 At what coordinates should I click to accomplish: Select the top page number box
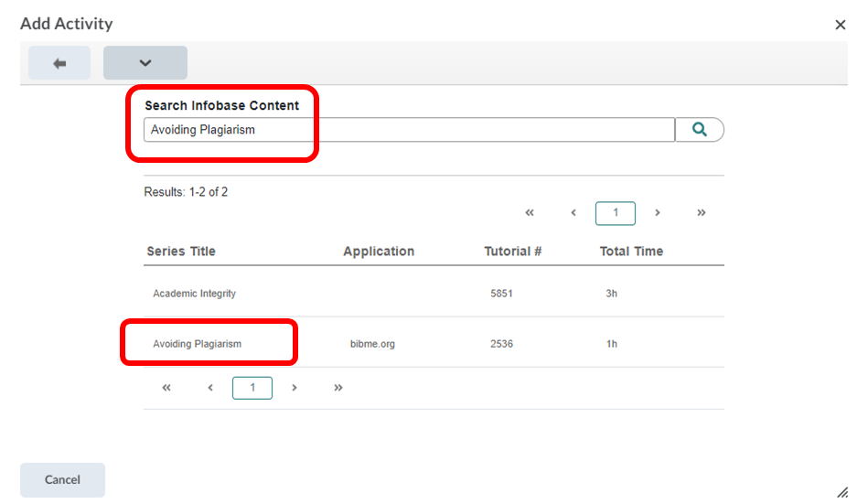(x=615, y=213)
